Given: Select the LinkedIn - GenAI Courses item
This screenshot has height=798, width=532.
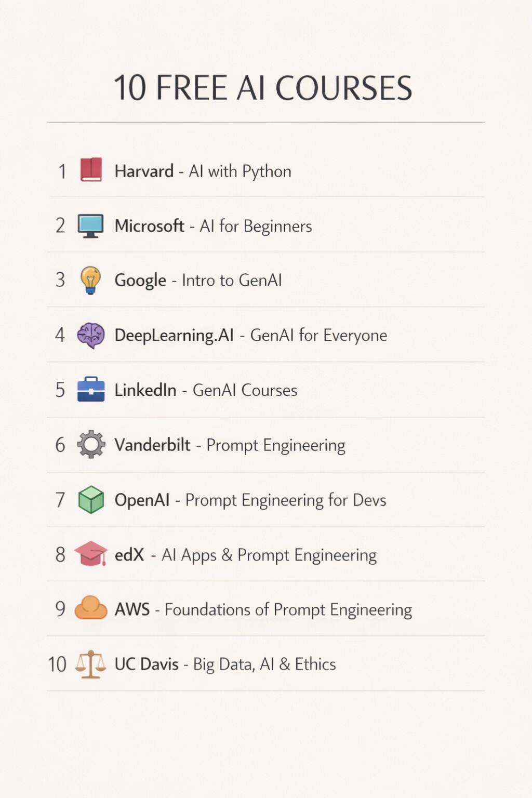Looking at the screenshot, I should [x=206, y=390].
